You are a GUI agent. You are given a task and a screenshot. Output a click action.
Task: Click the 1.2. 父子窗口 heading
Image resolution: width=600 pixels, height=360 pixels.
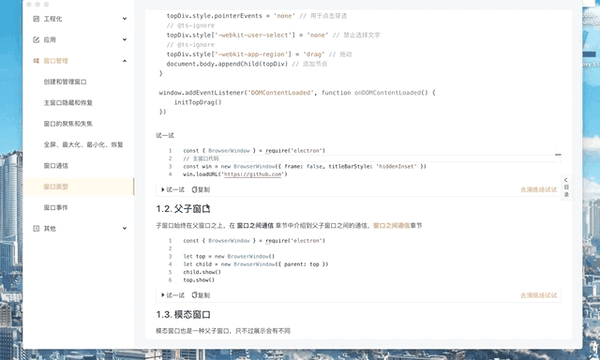(183, 209)
